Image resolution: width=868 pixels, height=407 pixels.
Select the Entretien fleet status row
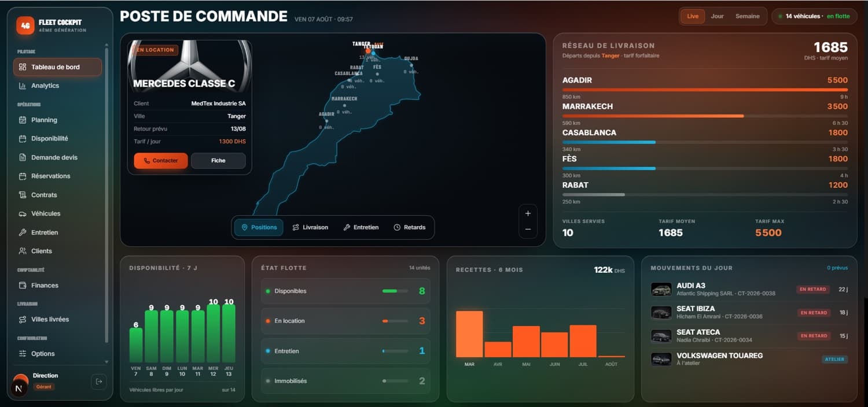coord(345,351)
